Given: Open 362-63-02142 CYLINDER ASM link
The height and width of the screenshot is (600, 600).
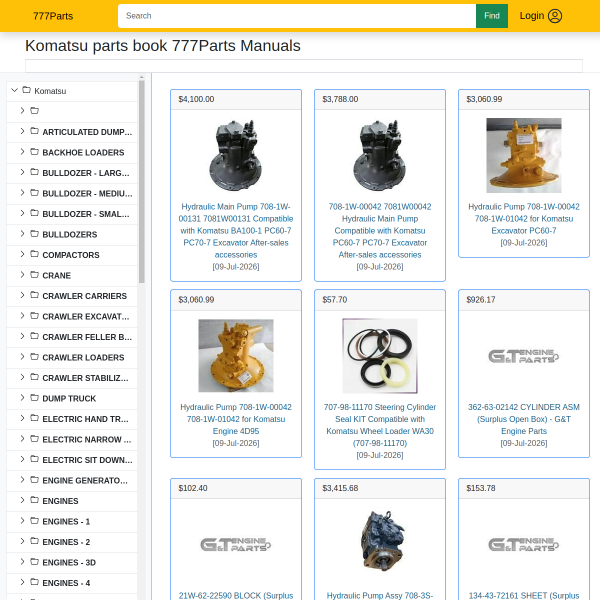Looking at the screenshot, I should [x=524, y=419].
